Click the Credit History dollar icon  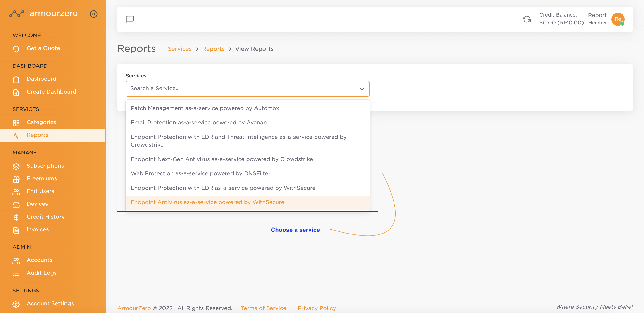click(x=16, y=217)
